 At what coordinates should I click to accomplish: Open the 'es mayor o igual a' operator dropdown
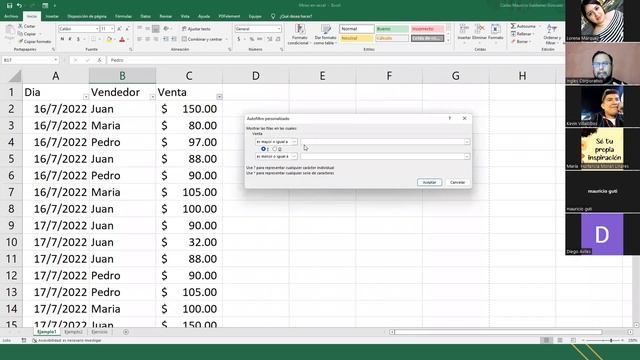(x=294, y=142)
